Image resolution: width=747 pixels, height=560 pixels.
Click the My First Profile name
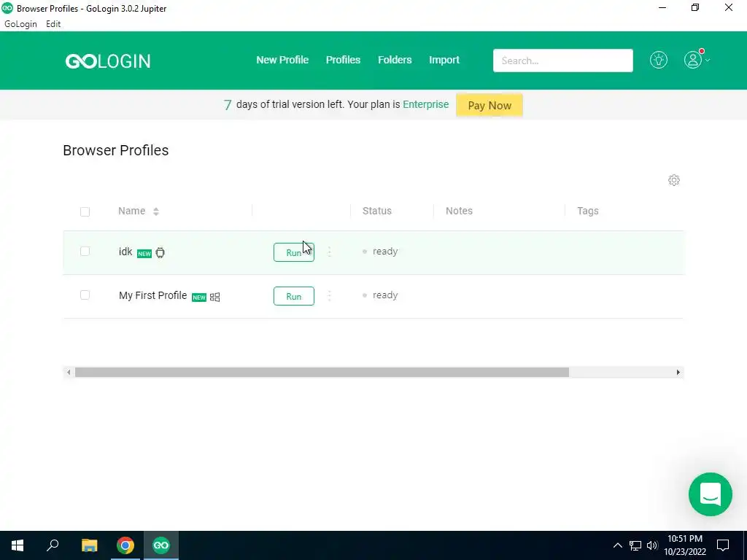coord(153,295)
